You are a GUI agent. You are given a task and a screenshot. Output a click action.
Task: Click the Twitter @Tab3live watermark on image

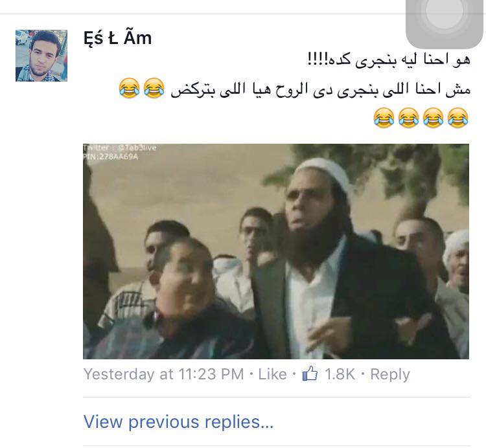tap(120, 148)
